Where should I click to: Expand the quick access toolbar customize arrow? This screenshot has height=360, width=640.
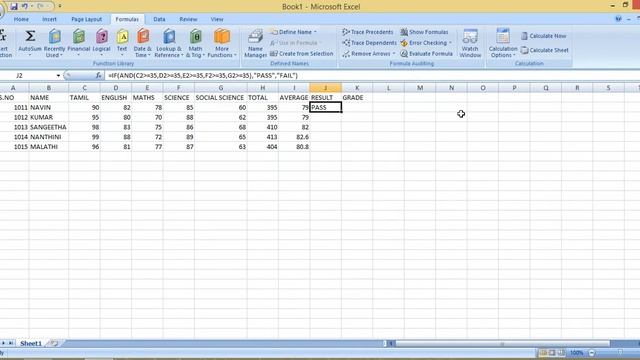pyautogui.click(x=60, y=6)
